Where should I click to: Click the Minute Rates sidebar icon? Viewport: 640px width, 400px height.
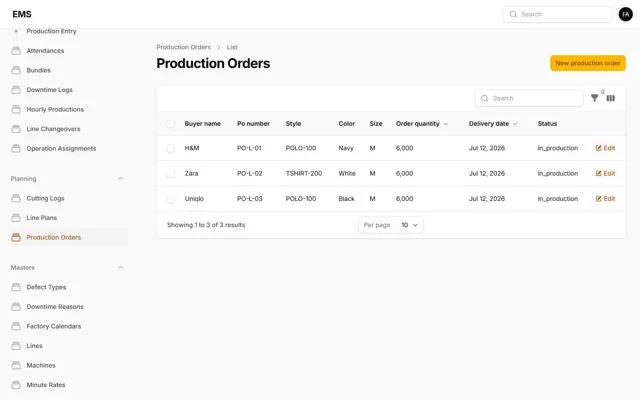pyautogui.click(x=16, y=385)
